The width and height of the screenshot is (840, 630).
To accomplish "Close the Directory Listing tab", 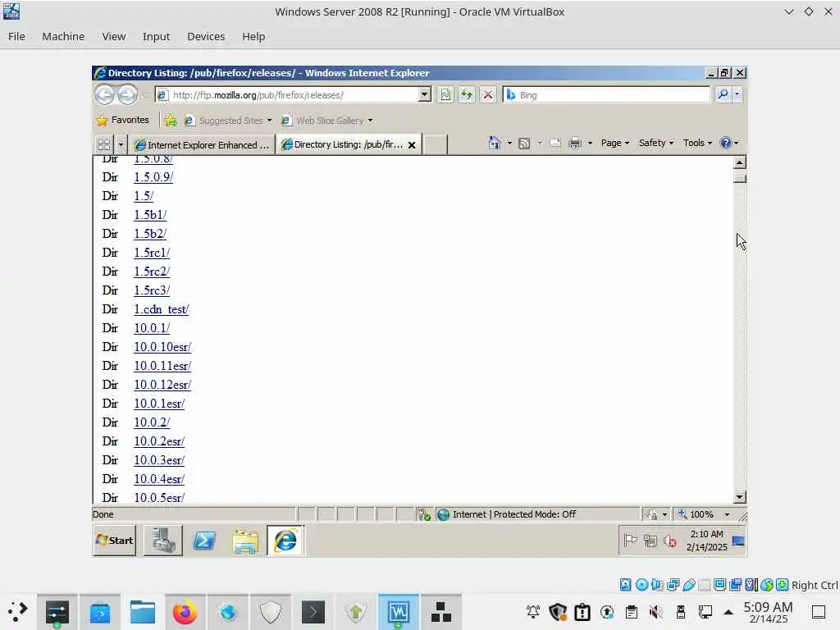I will (412, 145).
